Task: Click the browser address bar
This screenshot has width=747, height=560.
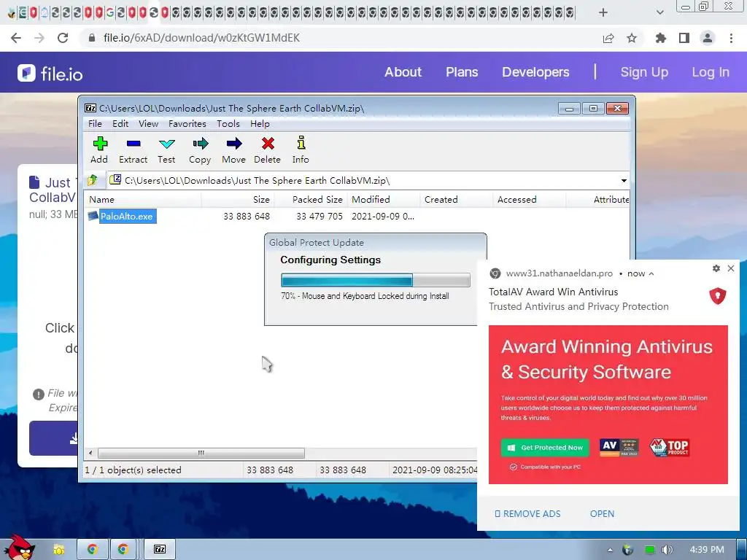Action: [x=343, y=38]
